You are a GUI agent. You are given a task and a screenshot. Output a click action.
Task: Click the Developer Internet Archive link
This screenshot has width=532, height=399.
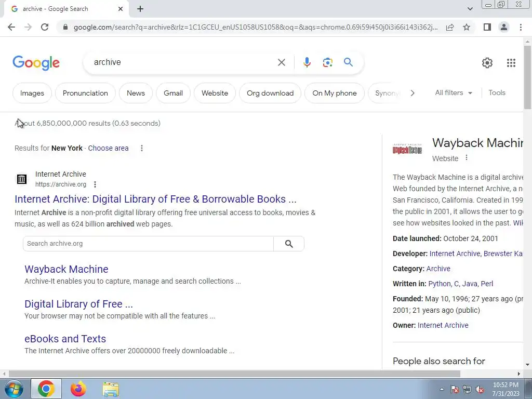(455, 254)
